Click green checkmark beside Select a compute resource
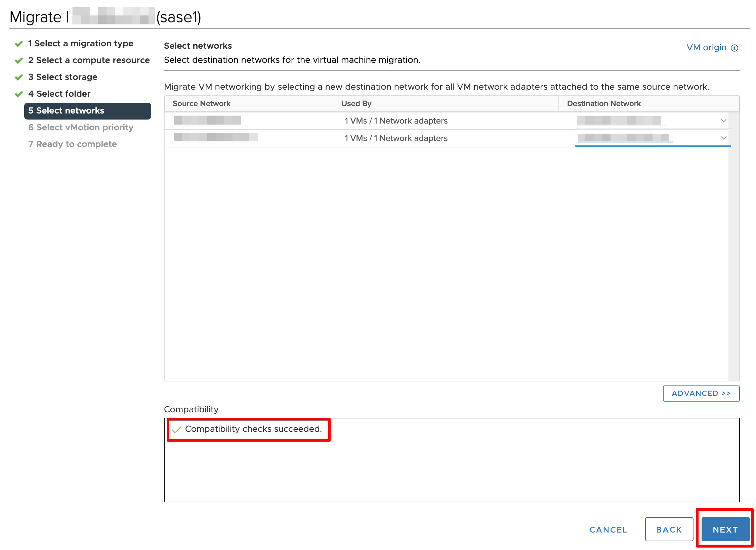The height and width of the screenshot is (550, 756). [19, 61]
